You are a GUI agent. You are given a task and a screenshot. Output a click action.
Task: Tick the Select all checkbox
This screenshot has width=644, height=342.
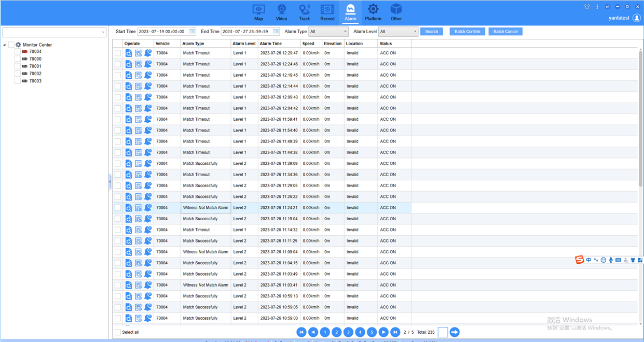118,332
